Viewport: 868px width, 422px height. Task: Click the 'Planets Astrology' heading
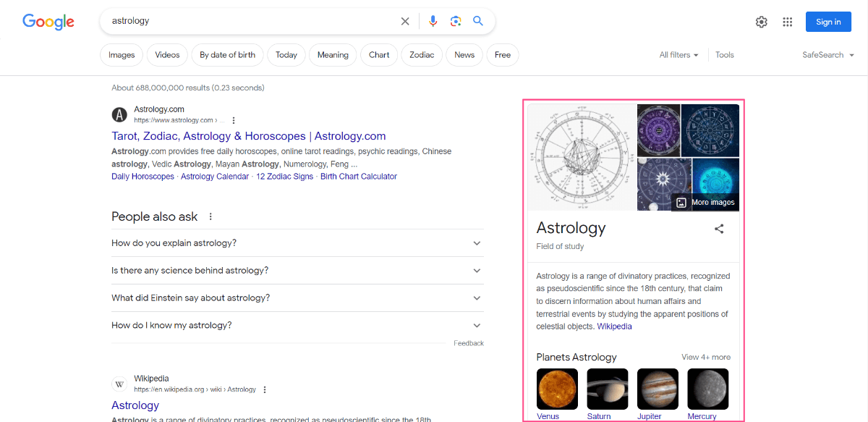click(576, 357)
